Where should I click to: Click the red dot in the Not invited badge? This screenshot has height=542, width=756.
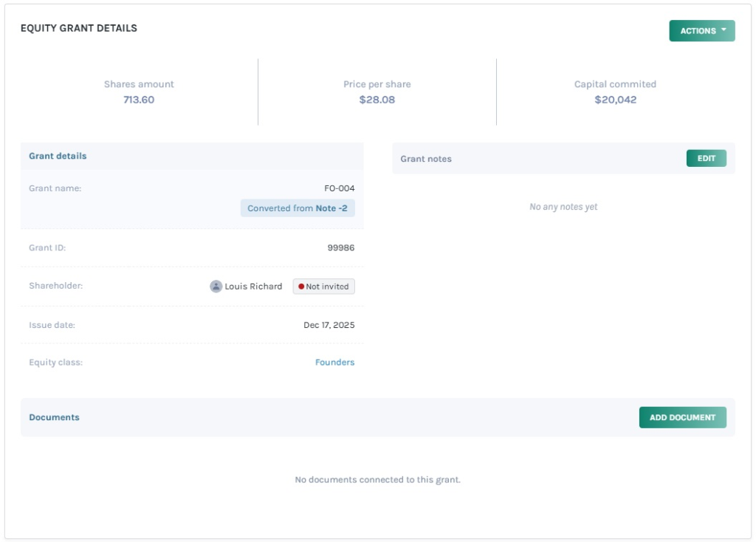click(301, 287)
